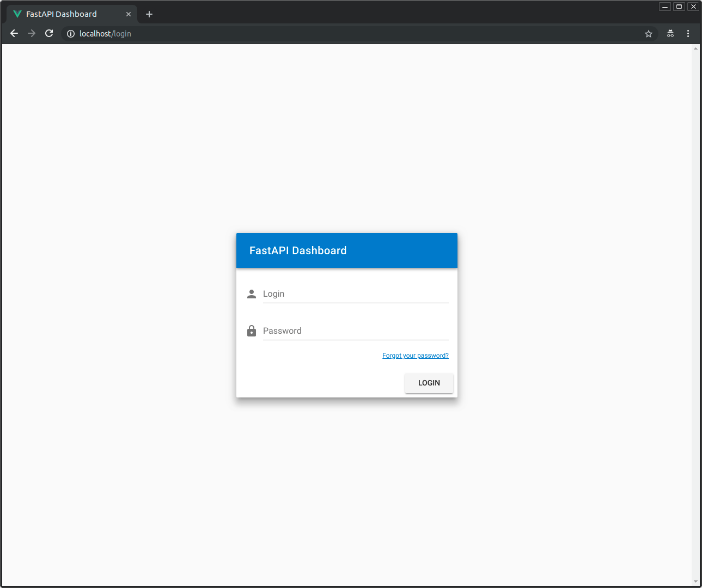702x588 pixels.
Task: Bookmark the page using the star icon
Action: [648, 33]
